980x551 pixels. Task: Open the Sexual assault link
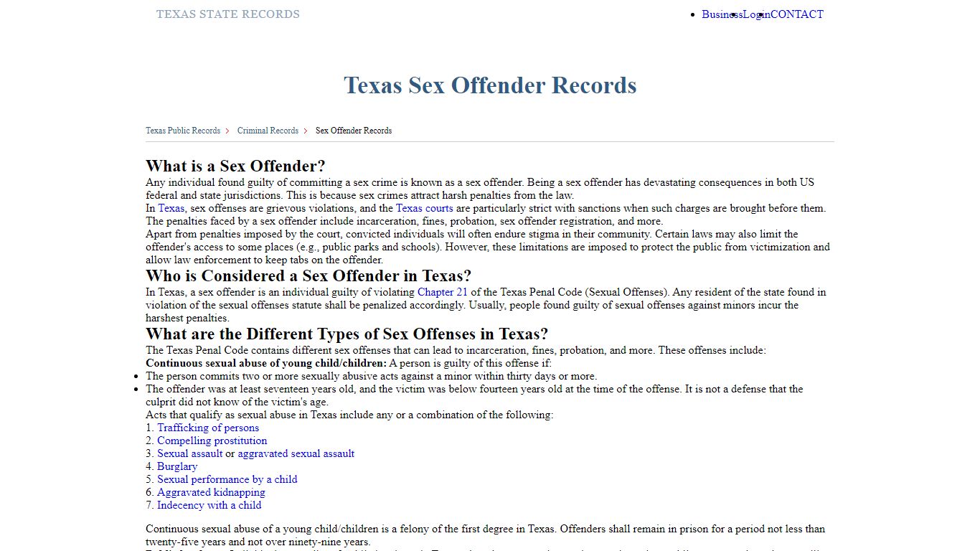pyautogui.click(x=190, y=453)
